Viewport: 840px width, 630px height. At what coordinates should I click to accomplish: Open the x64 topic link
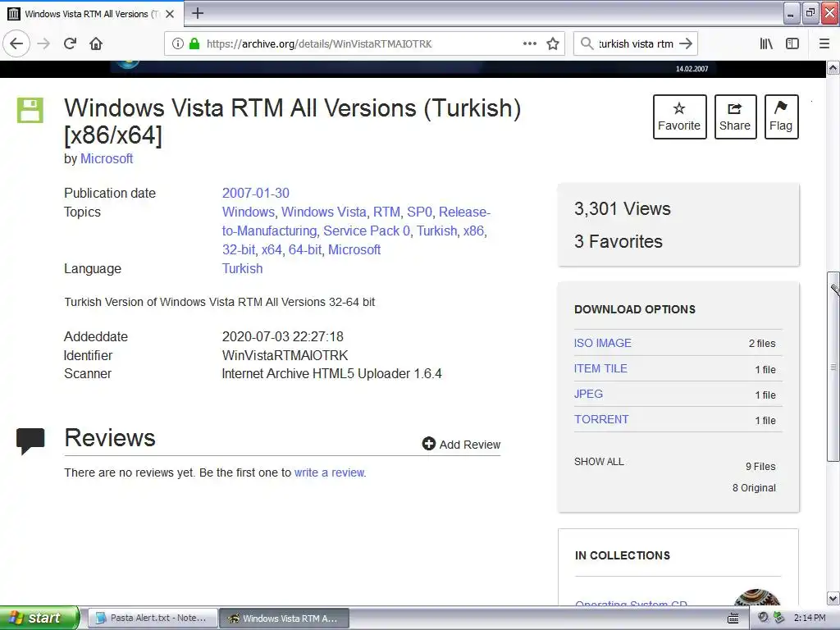(272, 249)
